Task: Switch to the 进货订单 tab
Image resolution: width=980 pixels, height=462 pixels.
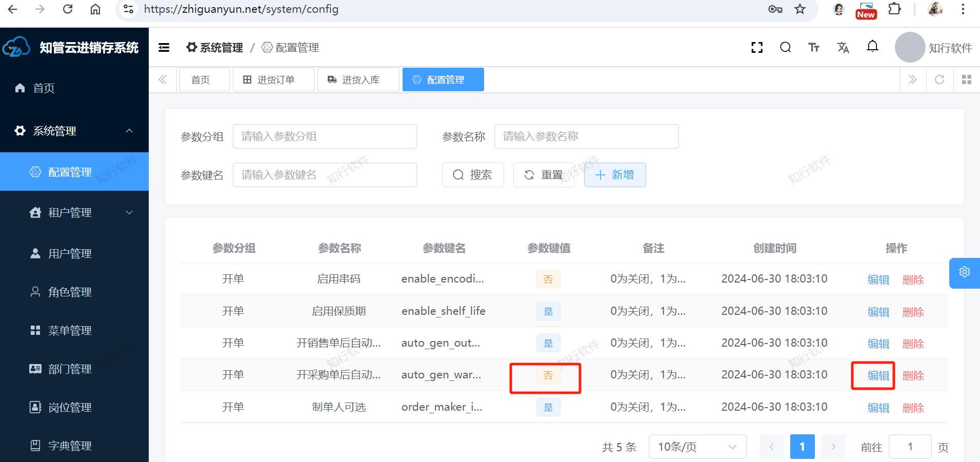Action: click(273, 79)
